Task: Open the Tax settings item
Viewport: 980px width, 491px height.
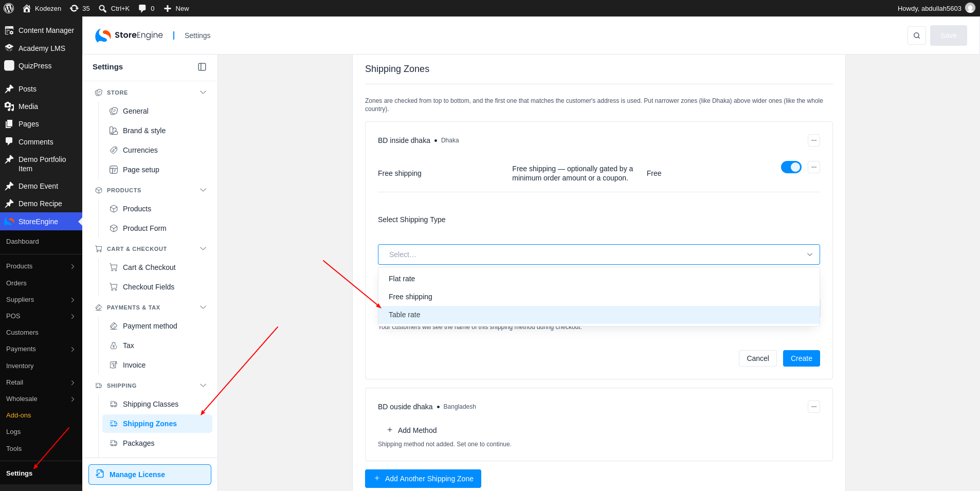Action: tap(157, 345)
